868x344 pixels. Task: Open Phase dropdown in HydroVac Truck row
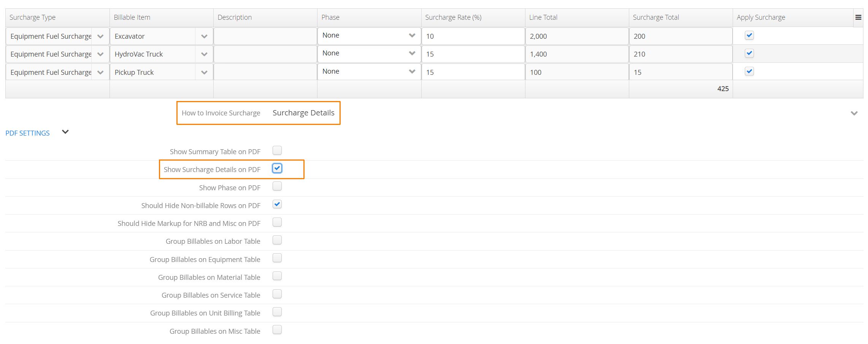click(x=412, y=53)
